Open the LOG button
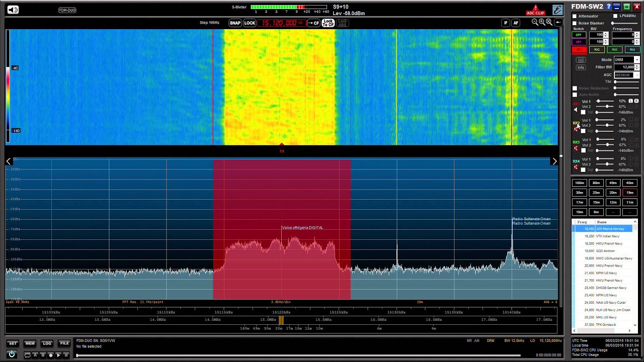The image size is (644, 362). (47, 343)
